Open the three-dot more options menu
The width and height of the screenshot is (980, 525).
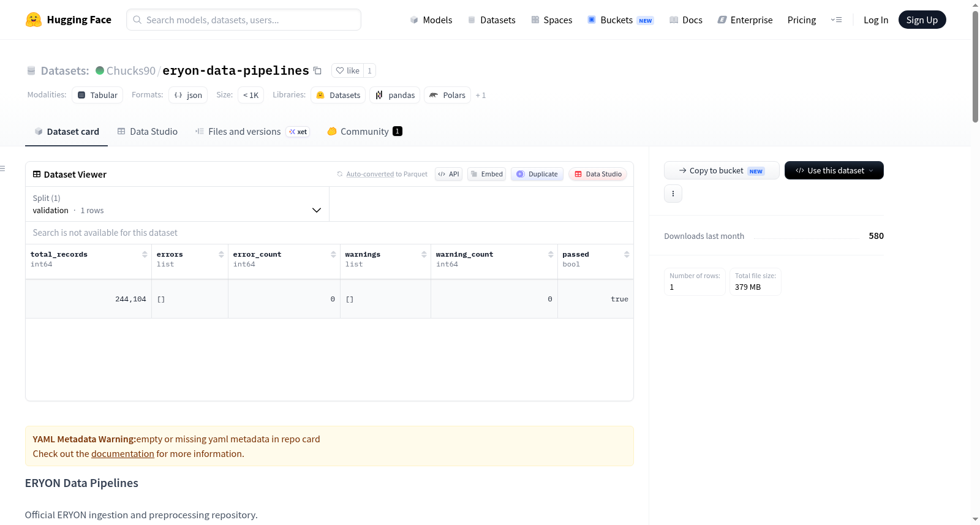(x=673, y=194)
